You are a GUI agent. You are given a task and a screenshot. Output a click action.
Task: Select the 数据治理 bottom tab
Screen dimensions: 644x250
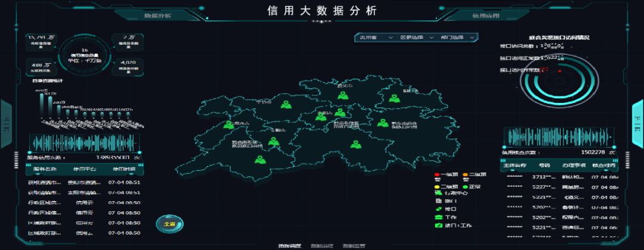(x=322, y=246)
